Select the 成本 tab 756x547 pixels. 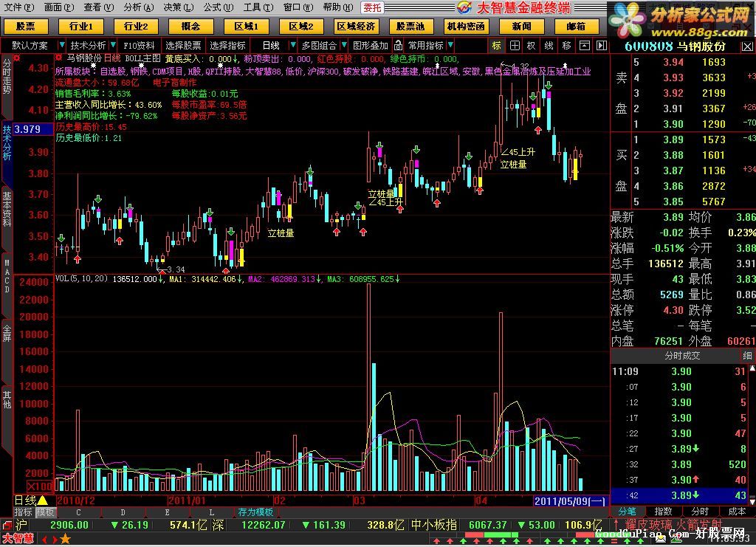736,512
